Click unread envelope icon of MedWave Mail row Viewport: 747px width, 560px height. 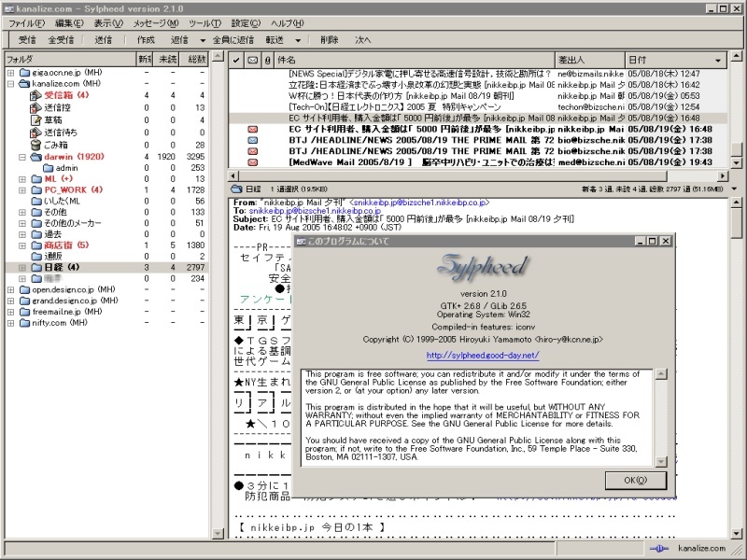click(253, 162)
